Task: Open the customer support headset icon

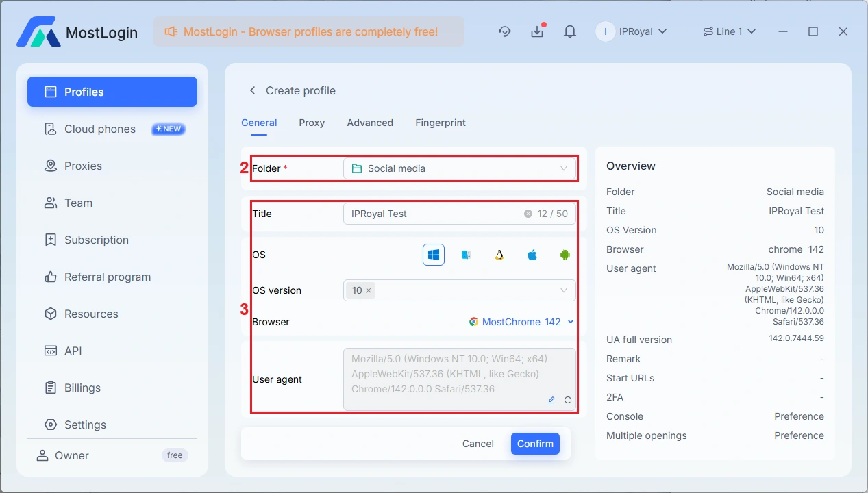Action: 505,31
